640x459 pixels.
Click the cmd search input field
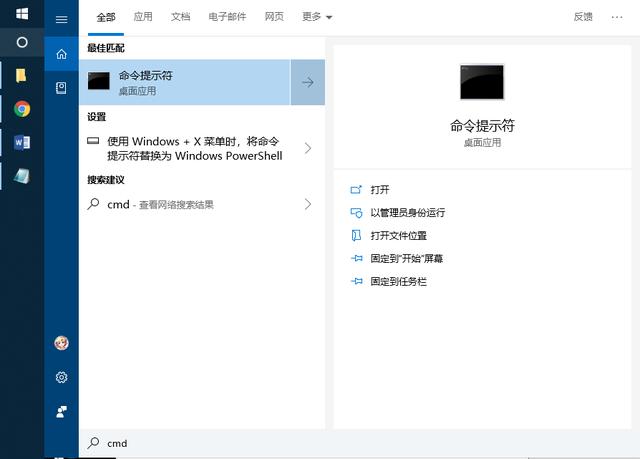[x=359, y=443]
